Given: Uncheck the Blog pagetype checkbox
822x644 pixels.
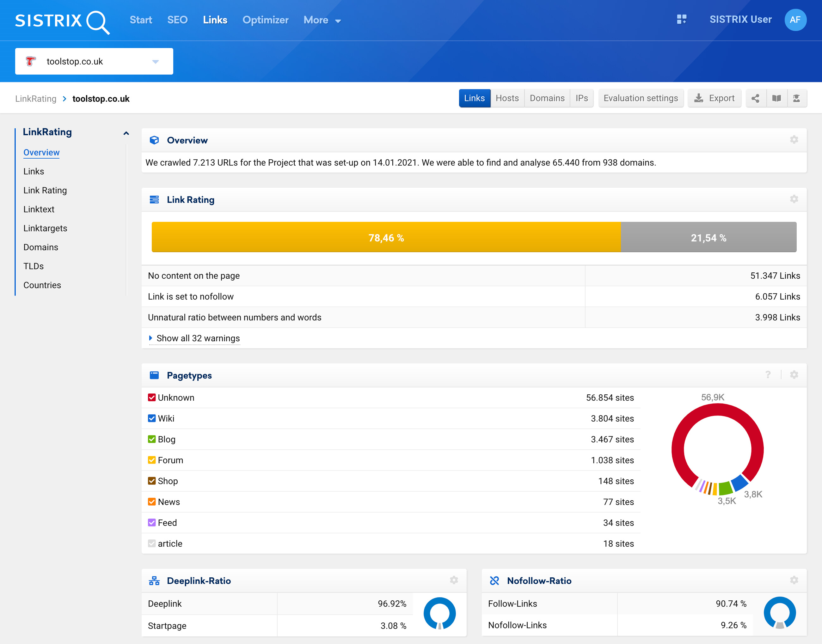Looking at the screenshot, I should pos(152,439).
